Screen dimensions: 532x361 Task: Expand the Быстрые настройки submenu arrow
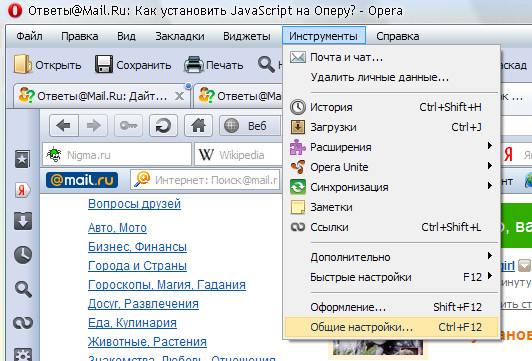(x=490, y=276)
